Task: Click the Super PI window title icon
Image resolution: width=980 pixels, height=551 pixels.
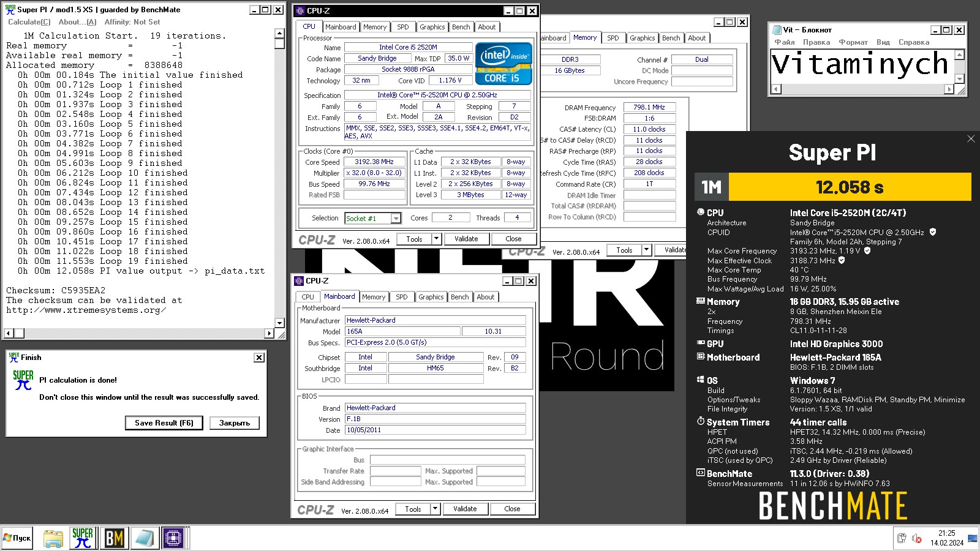Action: 10,9
